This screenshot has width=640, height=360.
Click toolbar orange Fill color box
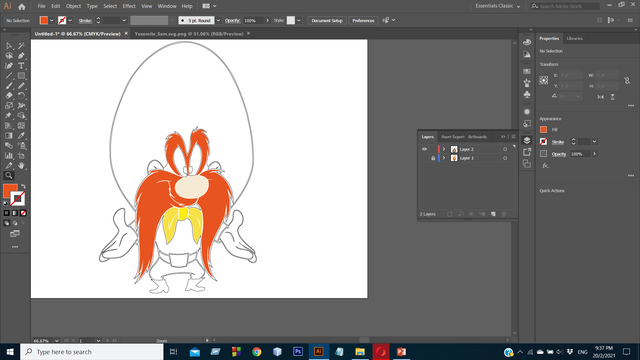tap(9, 191)
